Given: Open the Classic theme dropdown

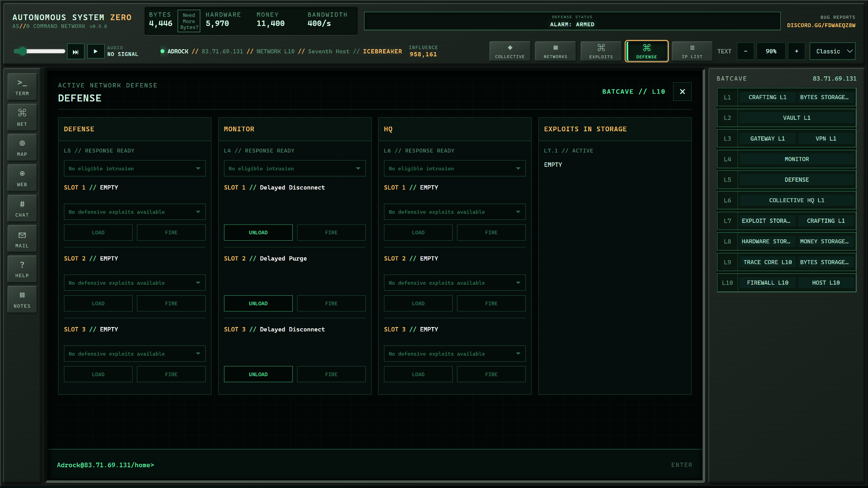Looking at the screenshot, I should click(x=832, y=51).
